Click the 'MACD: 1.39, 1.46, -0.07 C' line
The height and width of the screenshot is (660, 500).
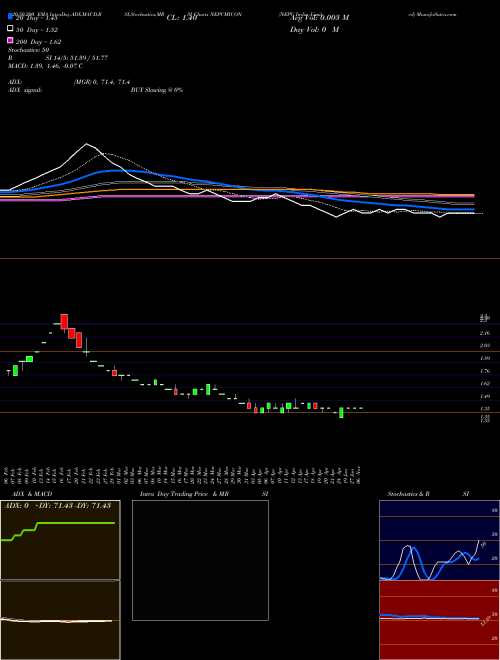[x=45, y=66]
